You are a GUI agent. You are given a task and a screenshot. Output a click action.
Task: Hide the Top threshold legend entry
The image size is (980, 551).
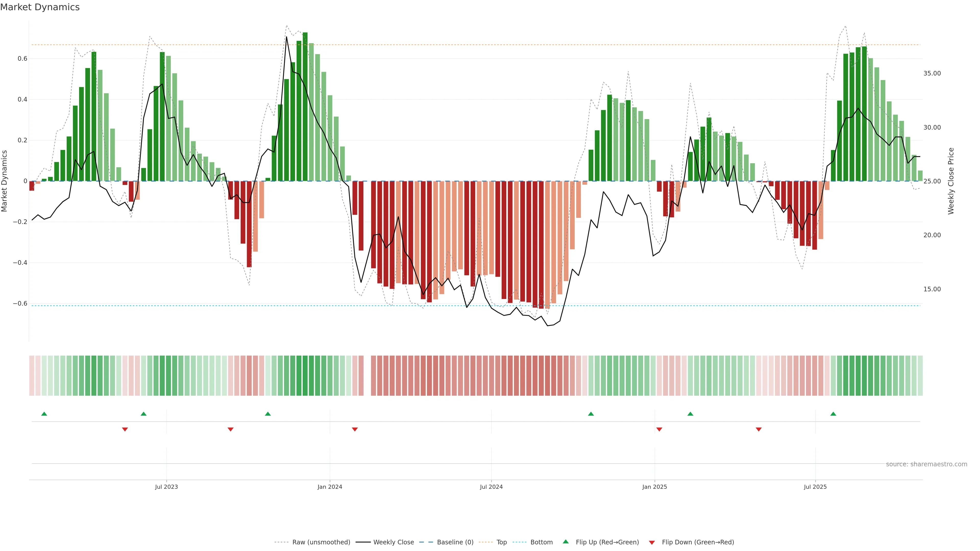tap(501, 542)
